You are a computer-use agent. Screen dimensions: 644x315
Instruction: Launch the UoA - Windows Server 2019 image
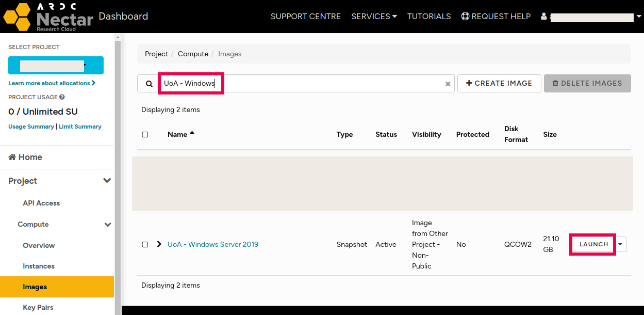(x=593, y=244)
